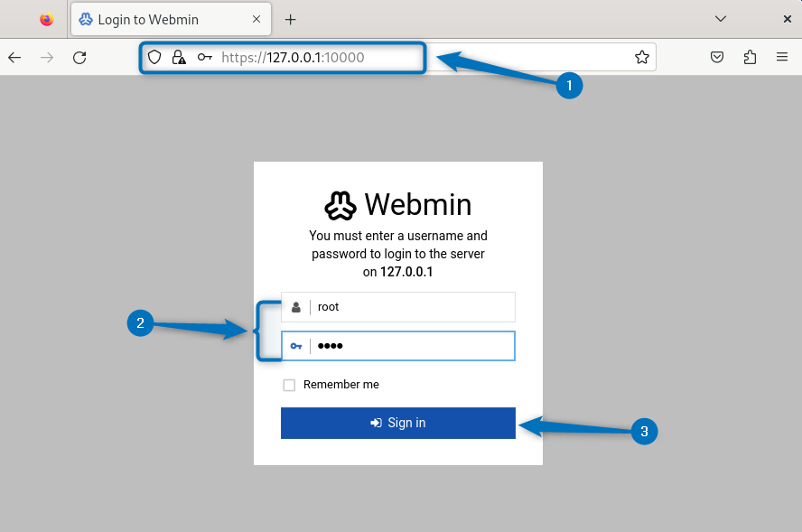Reload the Webmin login page

tap(79, 57)
